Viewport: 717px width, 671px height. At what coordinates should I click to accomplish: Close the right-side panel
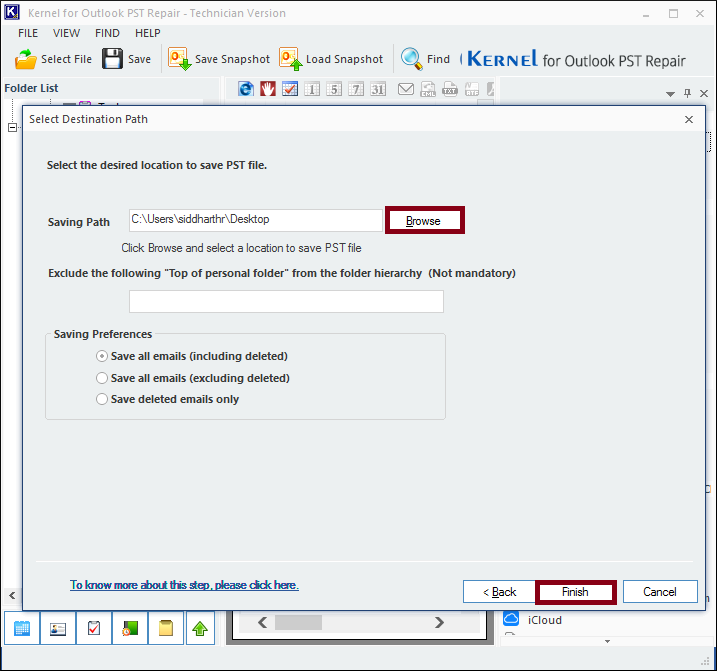click(704, 93)
